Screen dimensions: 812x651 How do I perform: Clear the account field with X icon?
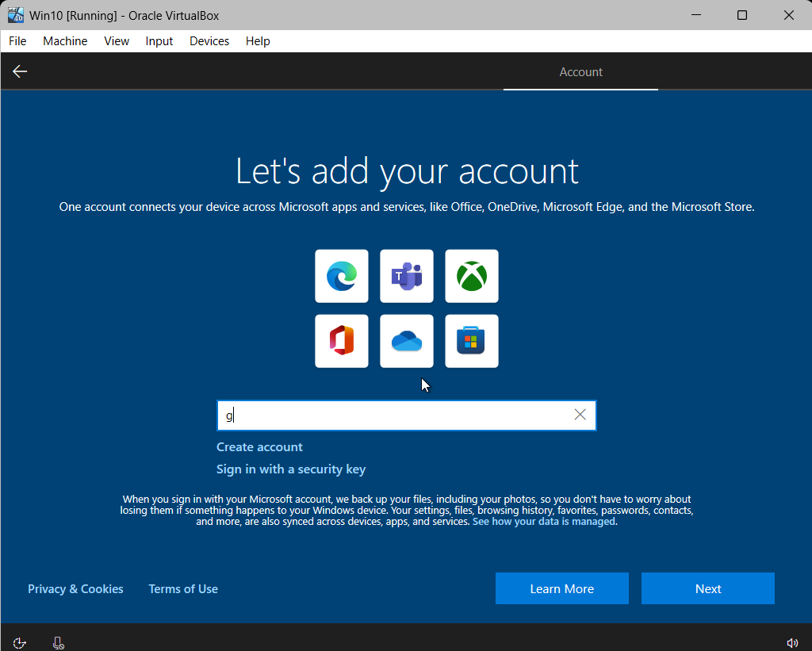(580, 415)
